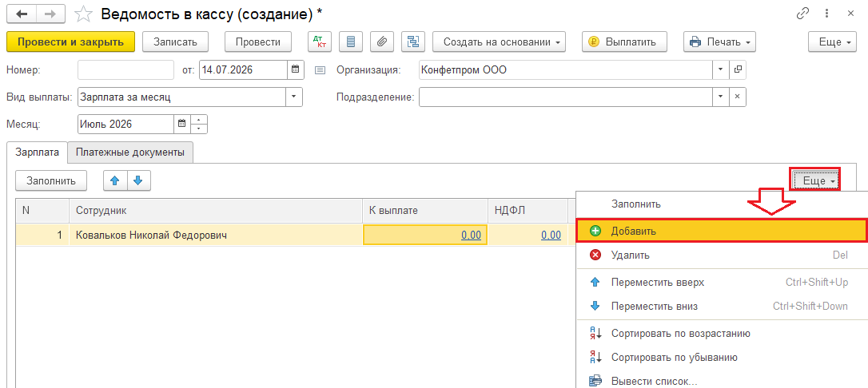
Task: Move row up with blue arrow button
Action: coord(116,180)
